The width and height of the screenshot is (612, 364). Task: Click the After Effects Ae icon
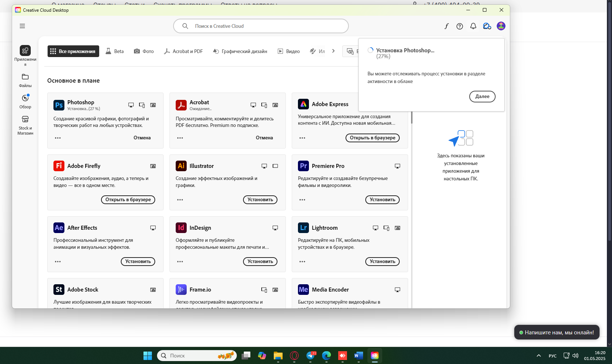pos(59,228)
